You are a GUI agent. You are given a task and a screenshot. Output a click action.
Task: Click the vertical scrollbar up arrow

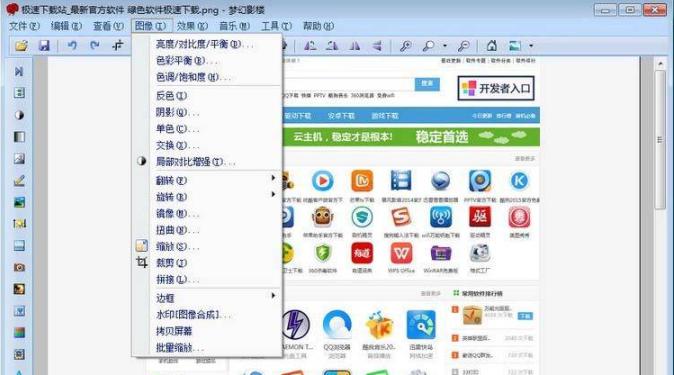coord(660,64)
